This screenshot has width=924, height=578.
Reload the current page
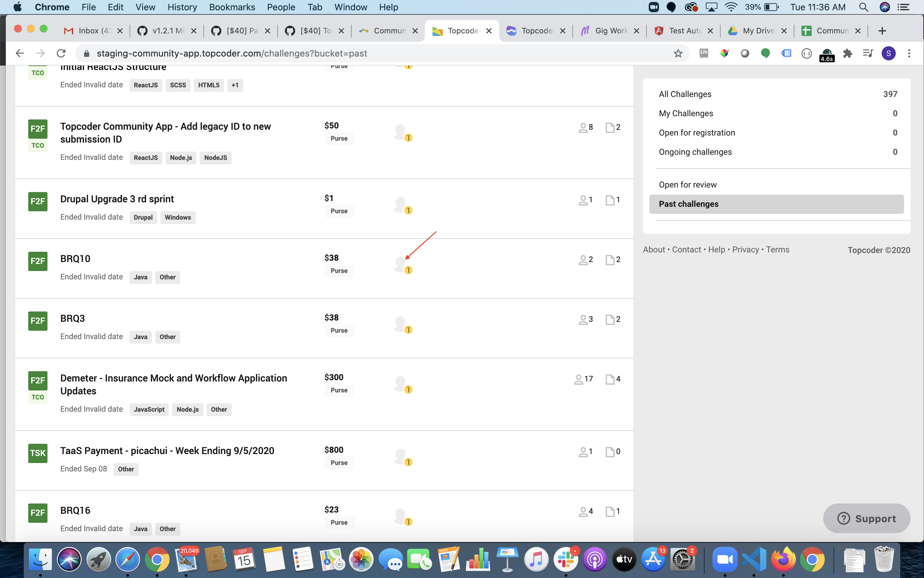61,53
